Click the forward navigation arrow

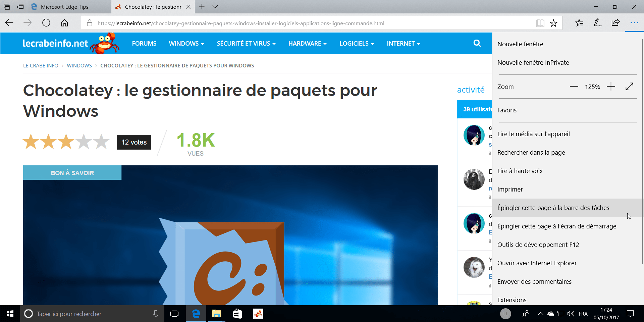[28, 23]
